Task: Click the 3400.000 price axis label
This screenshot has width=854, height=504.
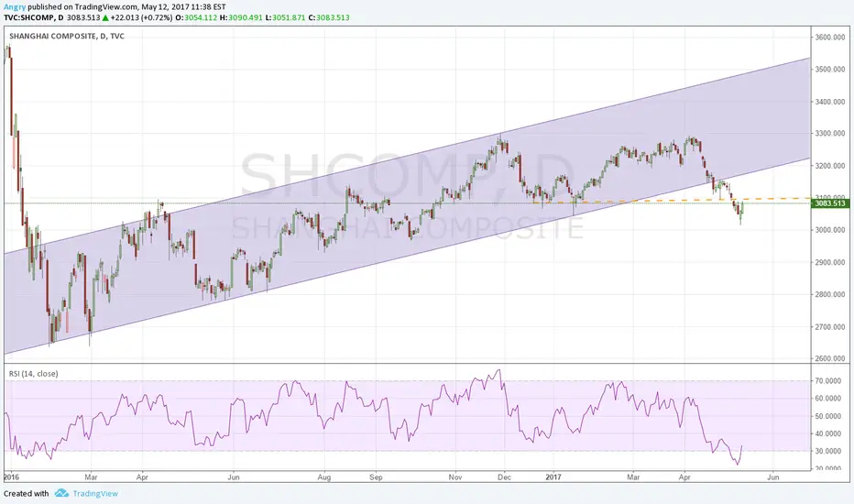Action: point(830,102)
